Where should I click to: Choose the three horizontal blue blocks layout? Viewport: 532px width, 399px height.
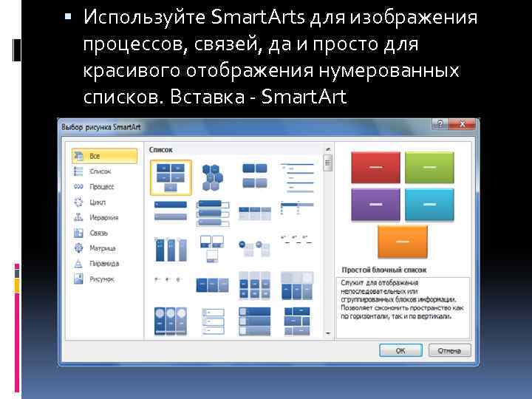213,285
